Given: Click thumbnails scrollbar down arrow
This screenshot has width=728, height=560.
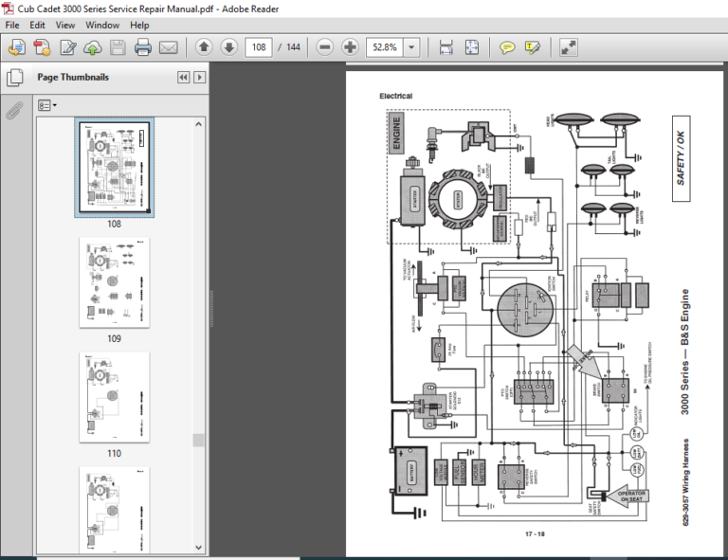Looking at the screenshot, I should [x=199, y=548].
